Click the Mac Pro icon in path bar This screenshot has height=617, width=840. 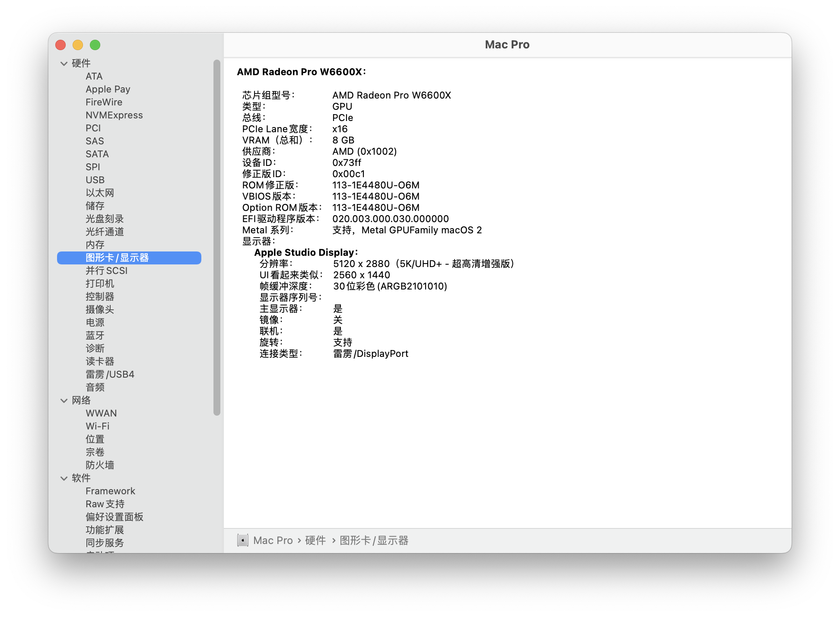tap(242, 540)
